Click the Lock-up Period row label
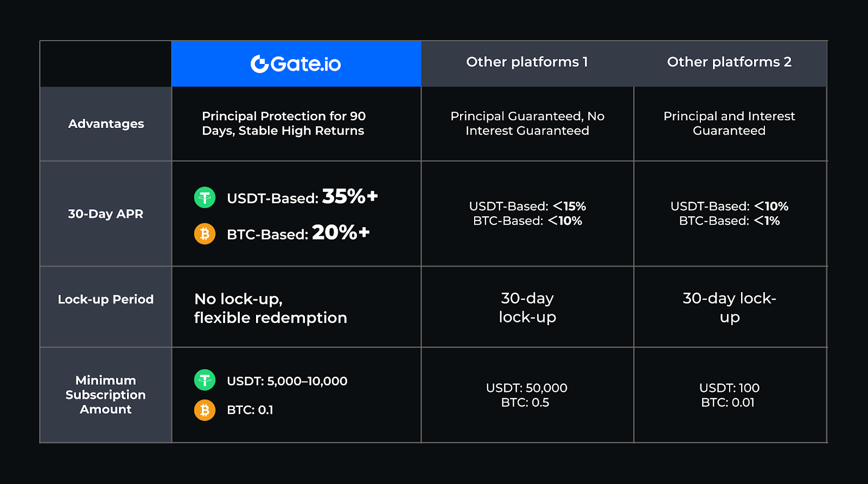 [106, 299]
